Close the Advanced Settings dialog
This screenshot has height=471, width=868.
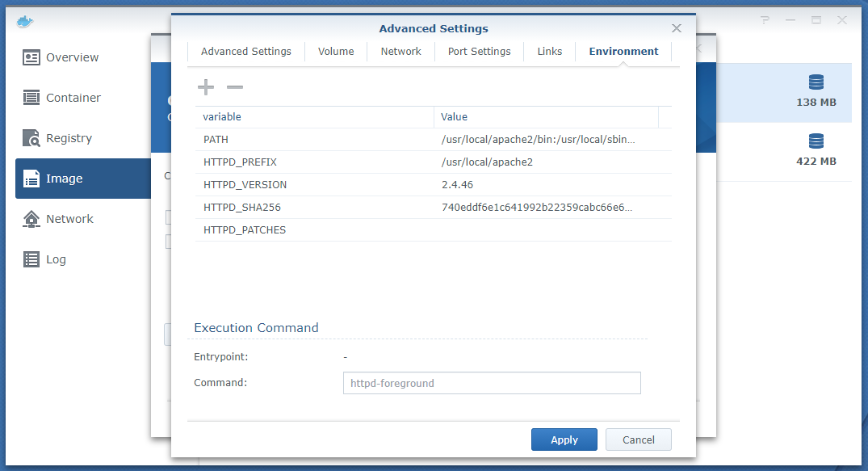(676, 28)
